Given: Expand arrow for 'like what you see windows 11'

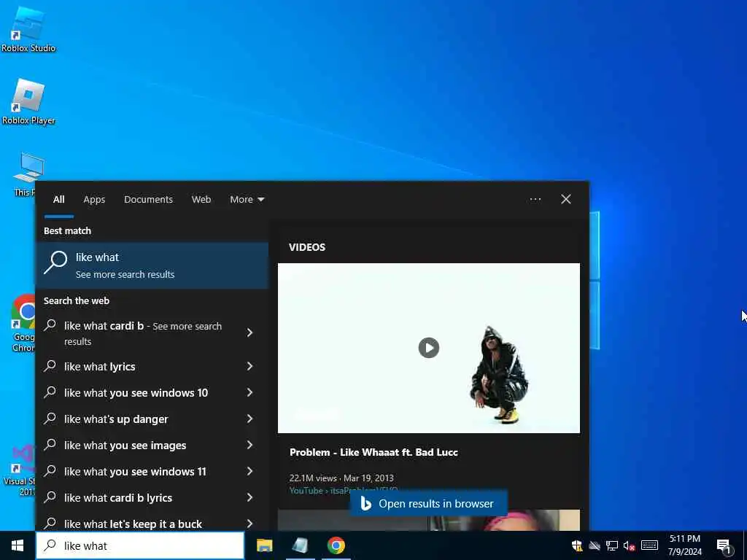Looking at the screenshot, I should click(249, 471).
